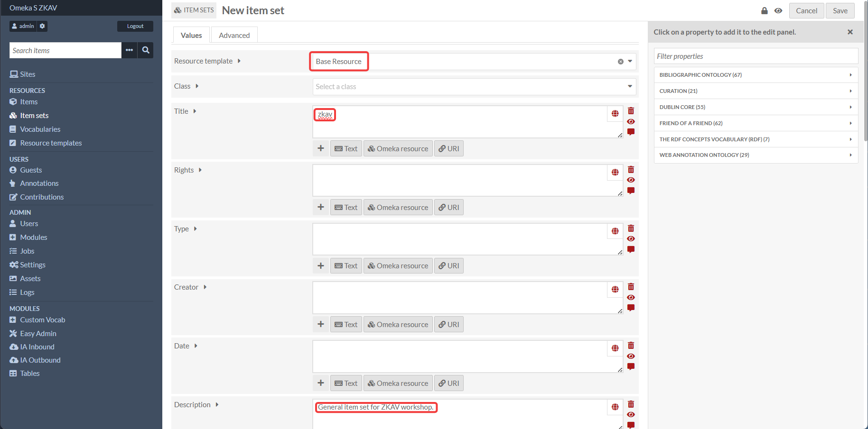Open Resource templates in sidebar

click(51, 143)
